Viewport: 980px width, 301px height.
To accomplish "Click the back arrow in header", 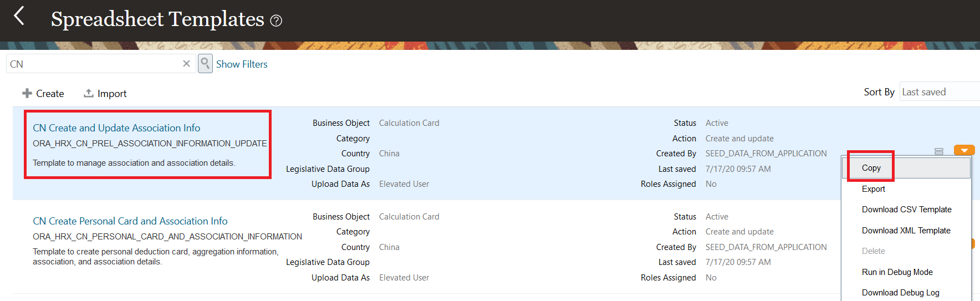I will [x=19, y=16].
